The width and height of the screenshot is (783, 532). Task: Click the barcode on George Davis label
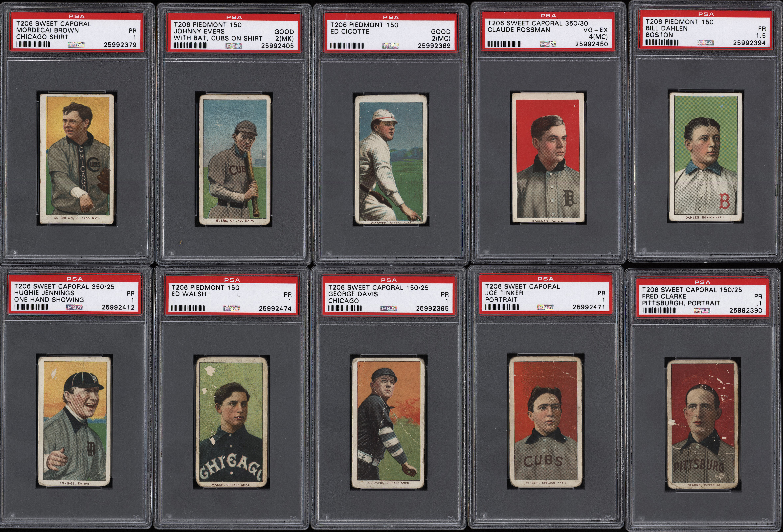coord(345,308)
